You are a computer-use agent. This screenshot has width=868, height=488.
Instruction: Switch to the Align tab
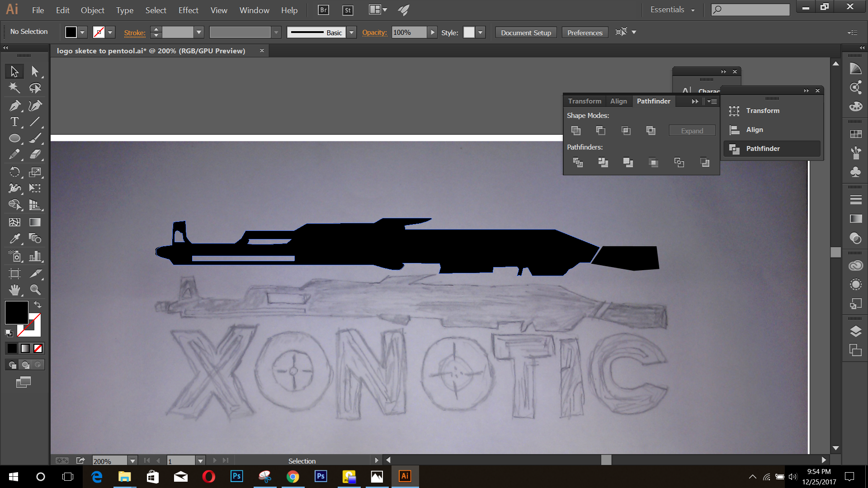point(618,101)
